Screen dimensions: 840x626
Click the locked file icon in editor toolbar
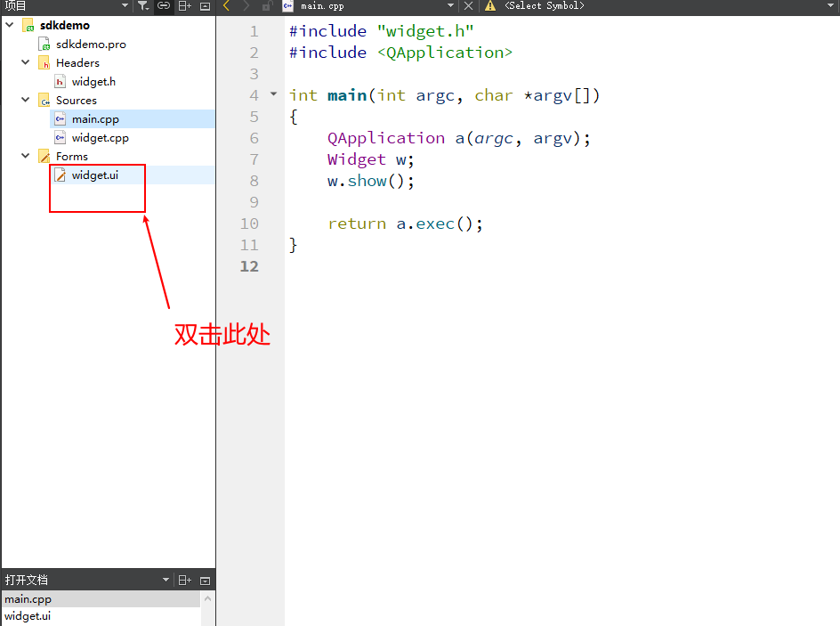point(267,6)
